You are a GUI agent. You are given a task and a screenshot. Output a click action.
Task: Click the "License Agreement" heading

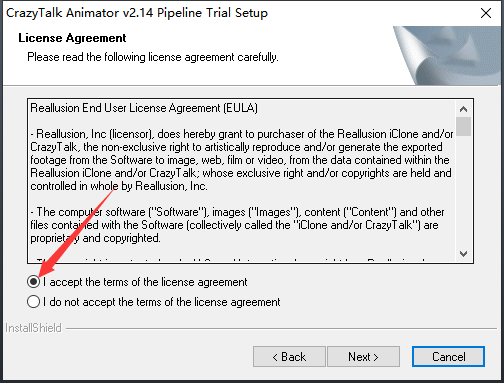pos(72,38)
